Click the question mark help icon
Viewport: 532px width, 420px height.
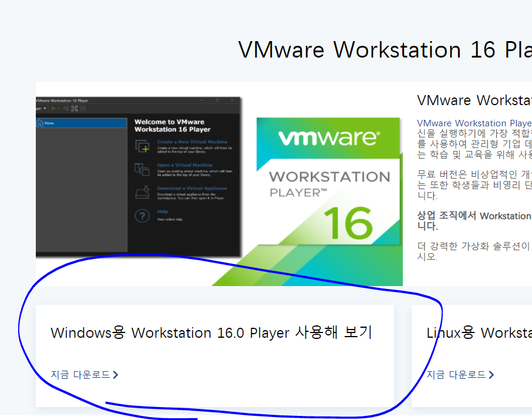click(x=142, y=216)
